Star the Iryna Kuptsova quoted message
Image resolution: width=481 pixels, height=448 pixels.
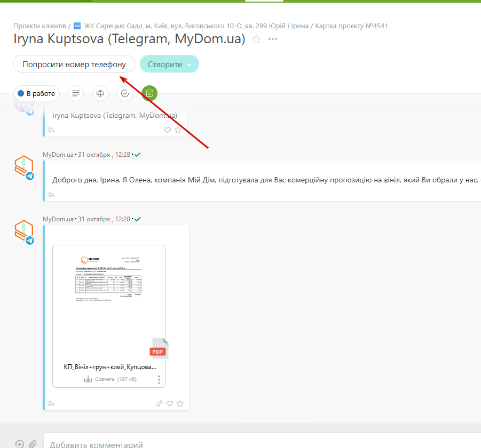point(178,130)
